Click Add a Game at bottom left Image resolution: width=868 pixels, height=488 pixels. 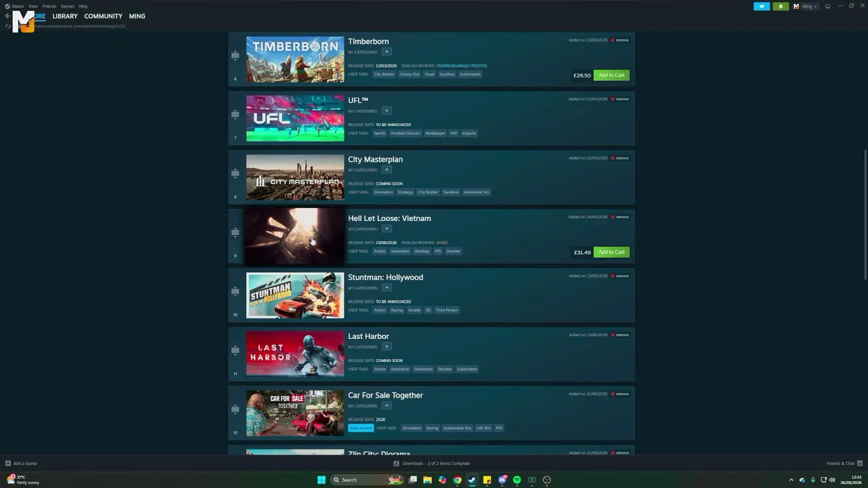point(21,464)
